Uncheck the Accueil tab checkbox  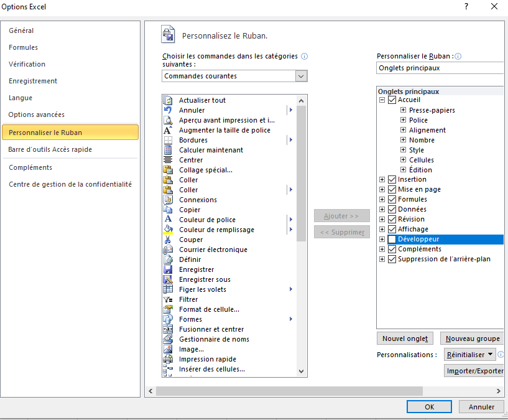pyautogui.click(x=392, y=100)
